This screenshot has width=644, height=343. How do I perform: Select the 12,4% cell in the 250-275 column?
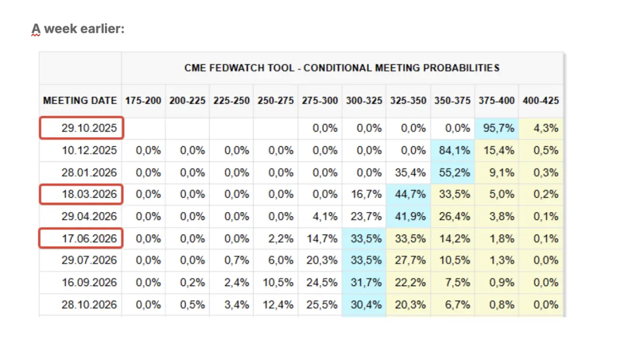pos(276,305)
